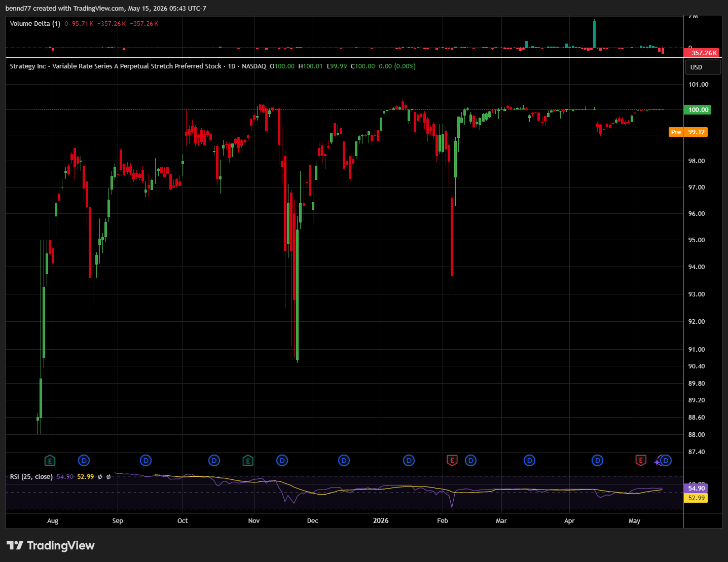Click the purple RSI 54.90 value label

pyautogui.click(x=696, y=489)
